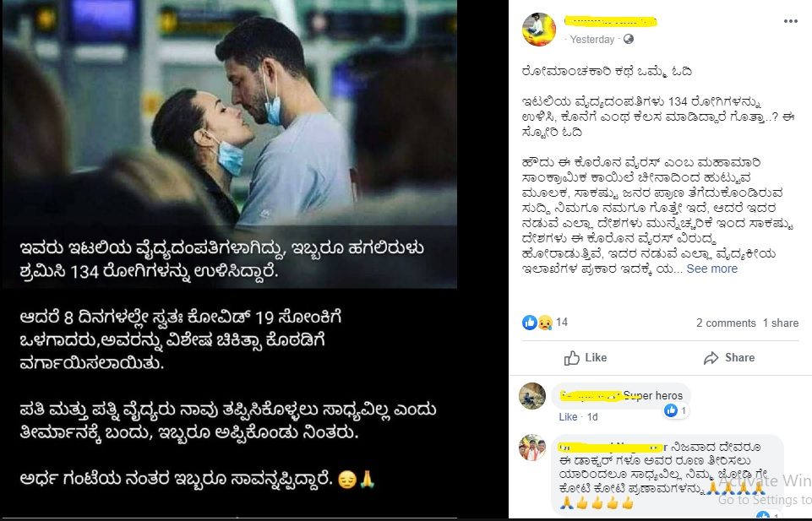The image size is (812, 521).
Task: Click the 1d comment timestamp
Action: click(592, 417)
